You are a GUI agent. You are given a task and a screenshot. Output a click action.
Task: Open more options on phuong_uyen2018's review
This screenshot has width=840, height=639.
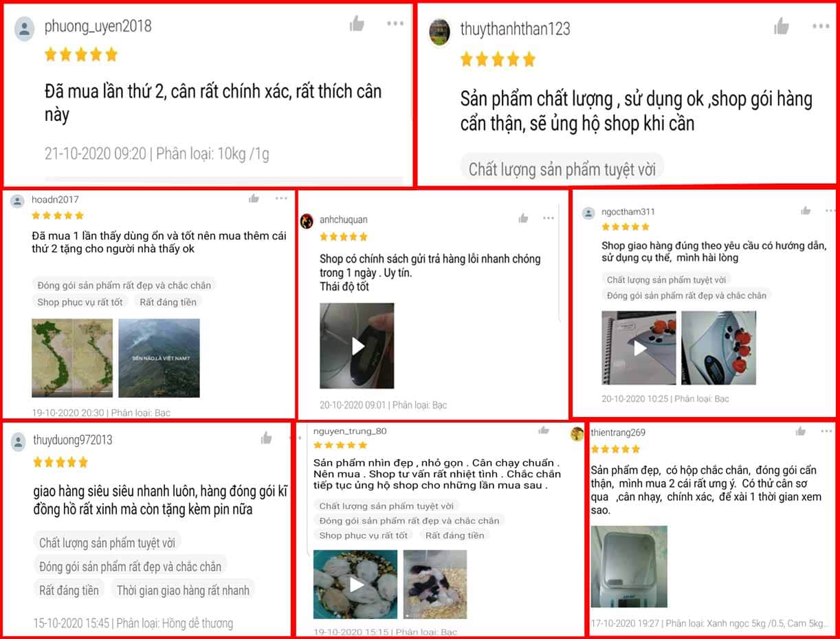click(x=395, y=23)
